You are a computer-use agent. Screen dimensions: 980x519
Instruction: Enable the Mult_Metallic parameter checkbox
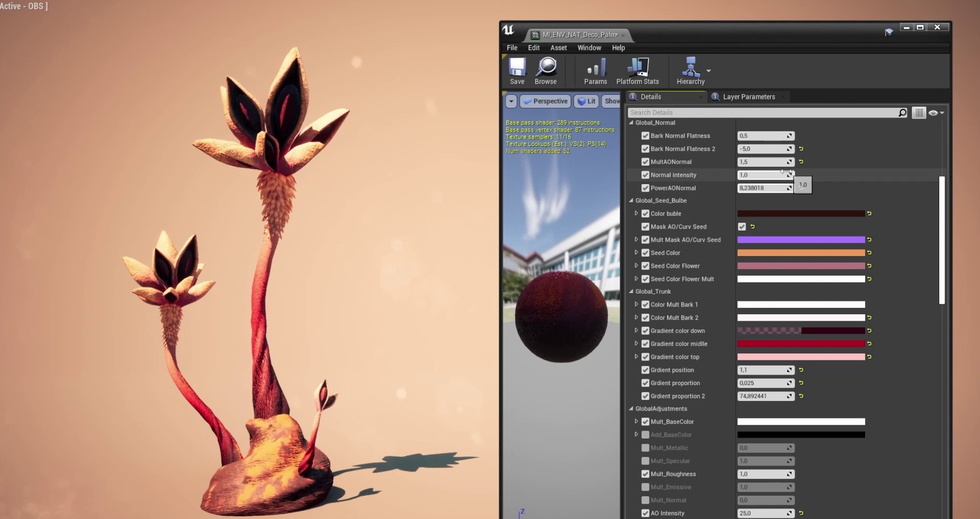[x=645, y=448]
